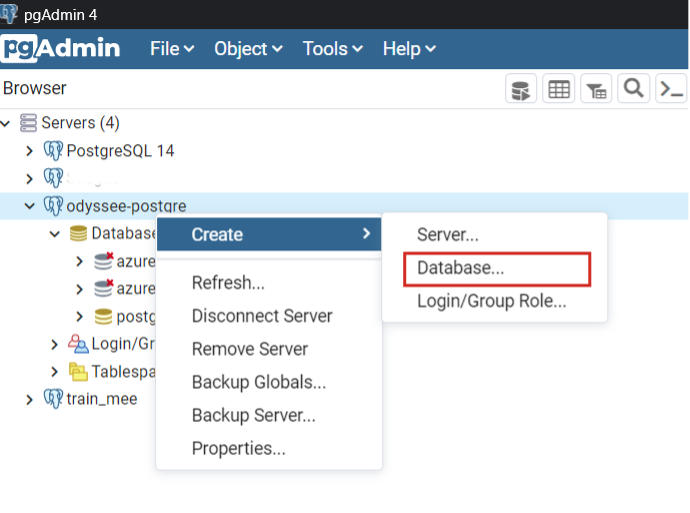Click the blurred-name server elephant icon
This screenshot has width=690, height=513.
[x=53, y=178]
